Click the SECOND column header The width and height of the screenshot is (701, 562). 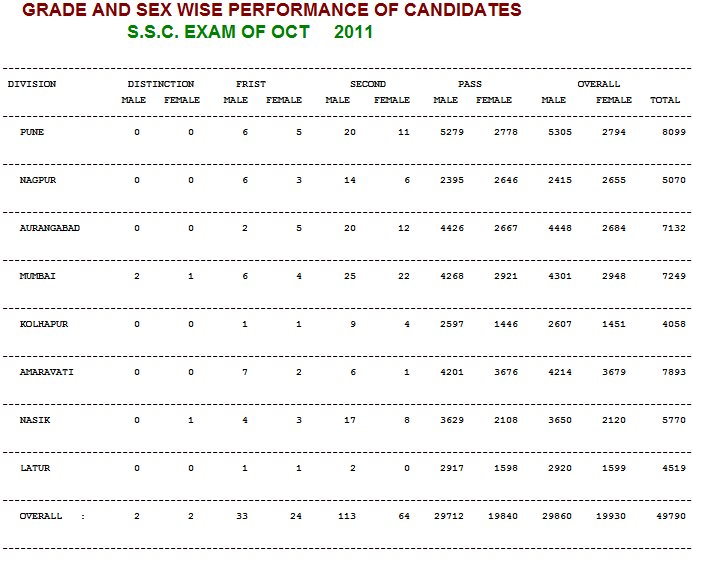368,84
